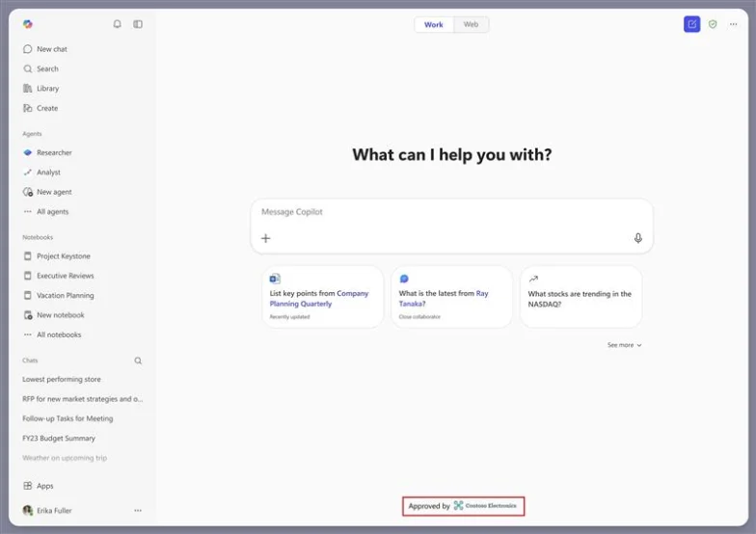Open Follow-up Tasks for Meeting chat

67,418
